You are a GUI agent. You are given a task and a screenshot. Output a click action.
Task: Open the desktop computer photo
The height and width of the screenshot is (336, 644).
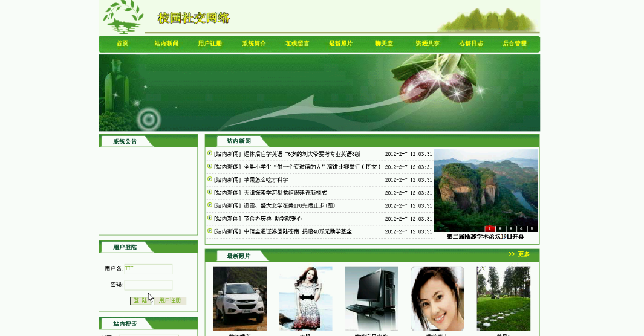coord(371,299)
